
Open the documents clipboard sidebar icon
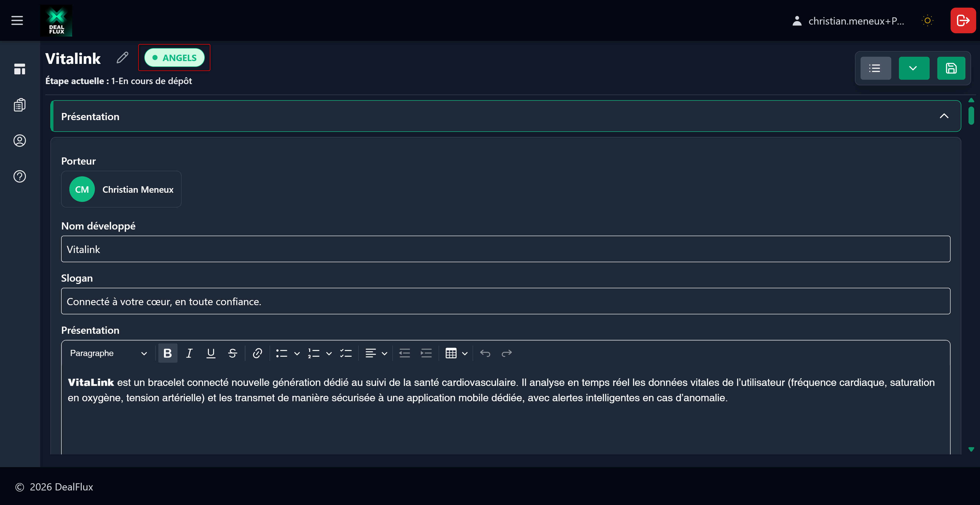[20, 105]
